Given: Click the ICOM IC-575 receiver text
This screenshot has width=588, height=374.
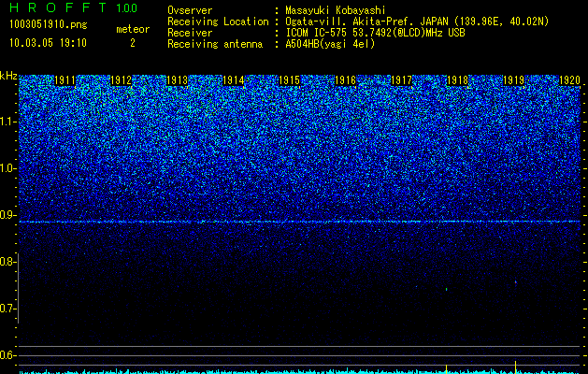Looking at the screenshot, I should pos(375,33).
